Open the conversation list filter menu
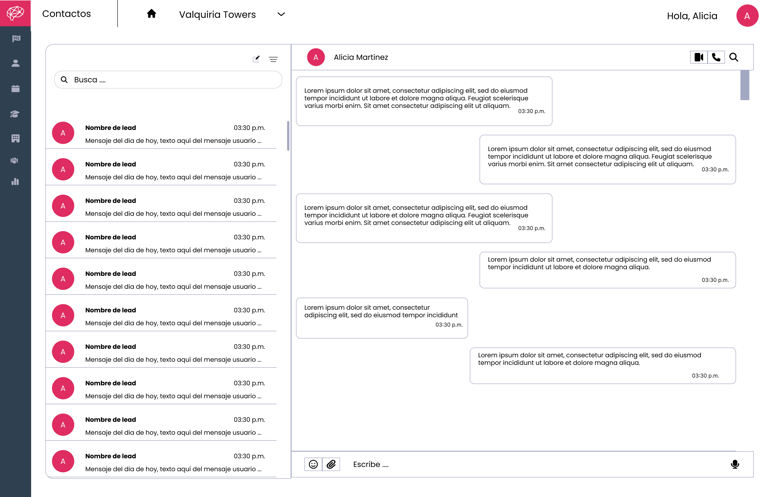Screen dimensions: 768x497 click(273, 60)
